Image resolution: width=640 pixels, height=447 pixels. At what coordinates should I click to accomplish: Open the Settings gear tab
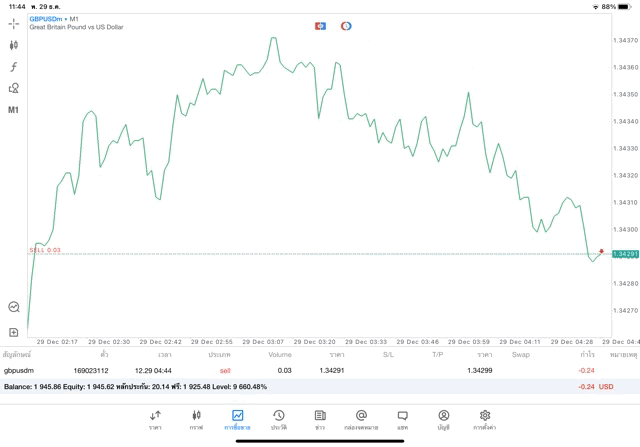484,420
